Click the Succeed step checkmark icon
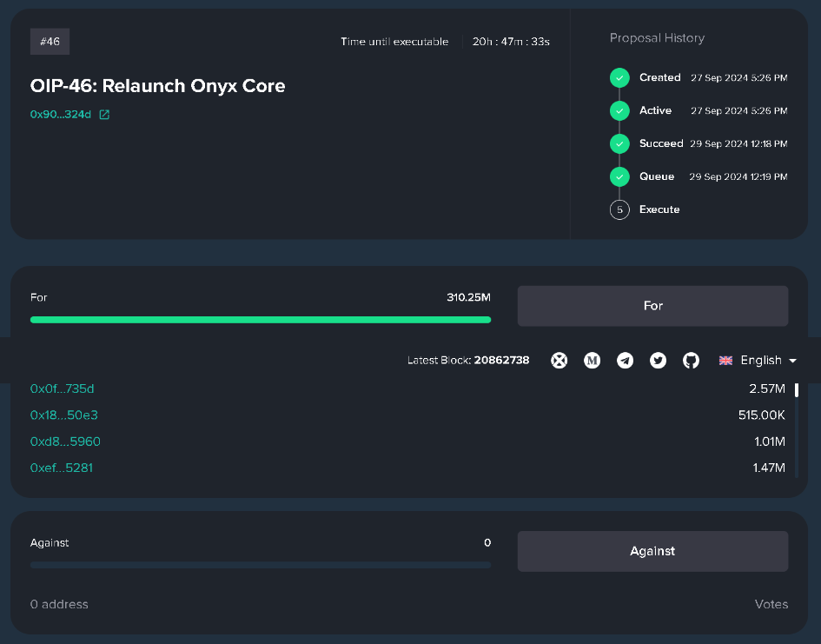The image size is (821, 644). coord(619,143)
